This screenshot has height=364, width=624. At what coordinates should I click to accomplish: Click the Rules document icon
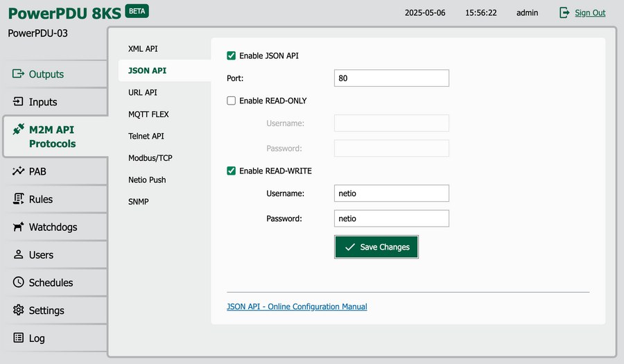tap(18, 199)
